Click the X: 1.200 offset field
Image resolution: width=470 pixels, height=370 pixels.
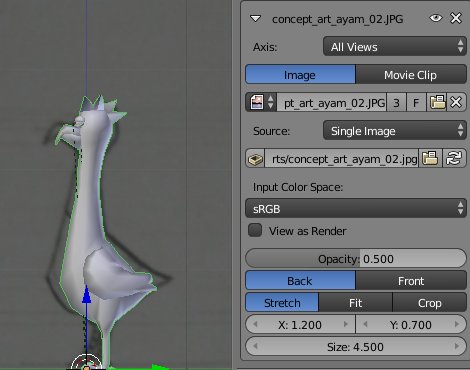(300, 324)
